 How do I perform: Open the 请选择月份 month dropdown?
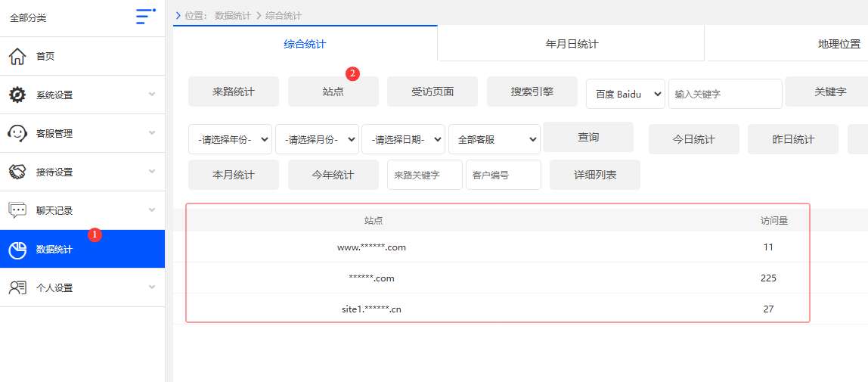tap(318, 139)
